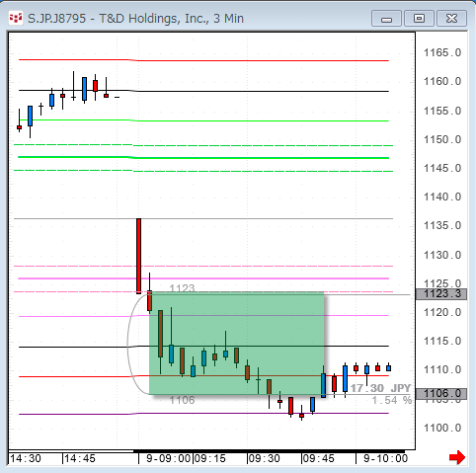Click the 1110.0 price axis label
Screen dimensions: 476x473
click(442, 369)
